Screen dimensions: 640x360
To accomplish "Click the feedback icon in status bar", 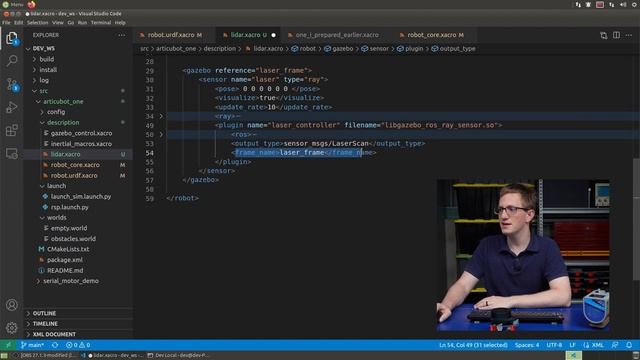I will [615, 345].
